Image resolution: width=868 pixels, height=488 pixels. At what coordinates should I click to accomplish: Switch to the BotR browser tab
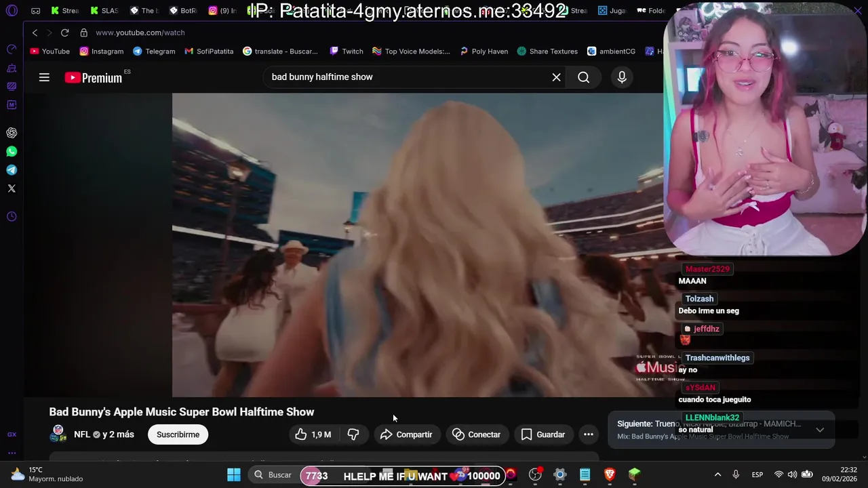tap(183, 11)
